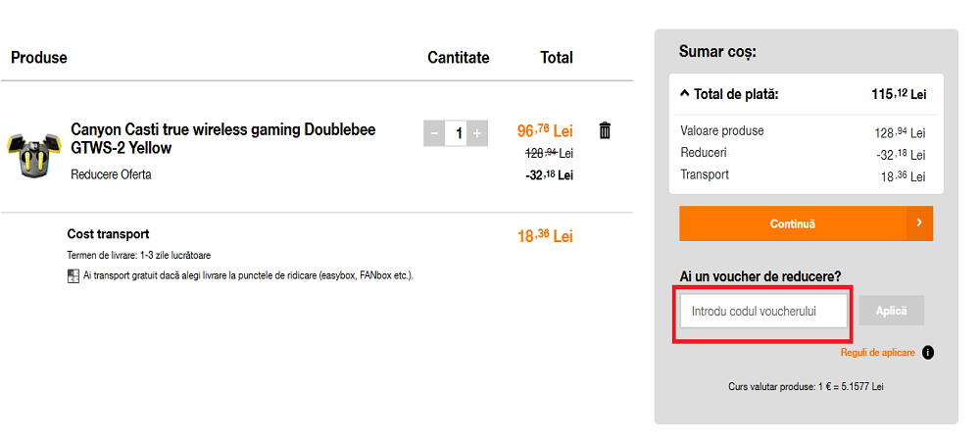Decrease quantity with the minus button
This screenshot has width=980, height=441.
point(434,133)
